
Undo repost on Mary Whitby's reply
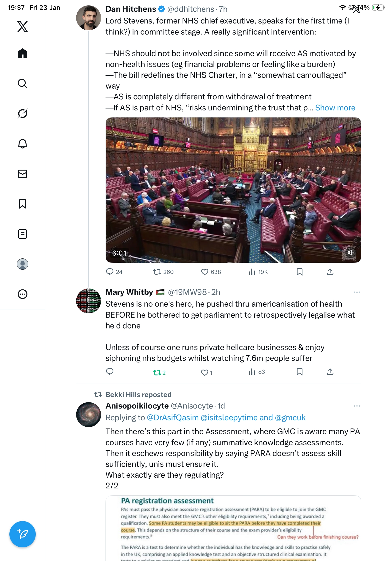tap(159, 372)
